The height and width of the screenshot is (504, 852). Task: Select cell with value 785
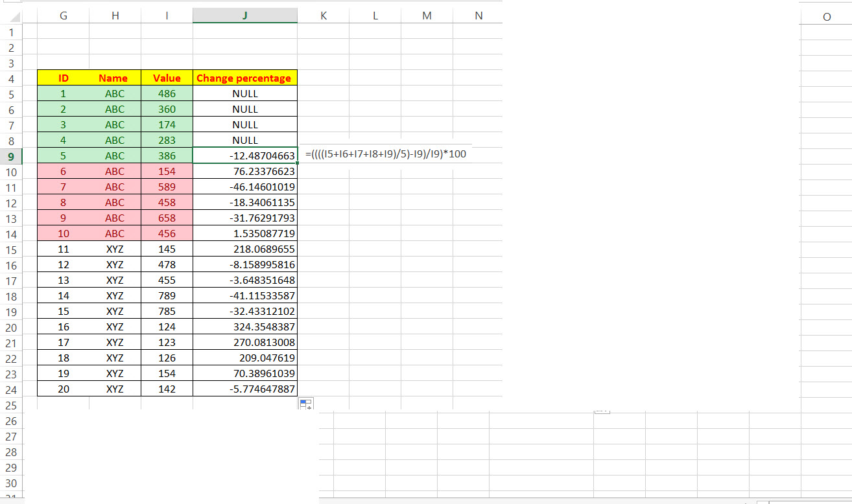point(167,311)
